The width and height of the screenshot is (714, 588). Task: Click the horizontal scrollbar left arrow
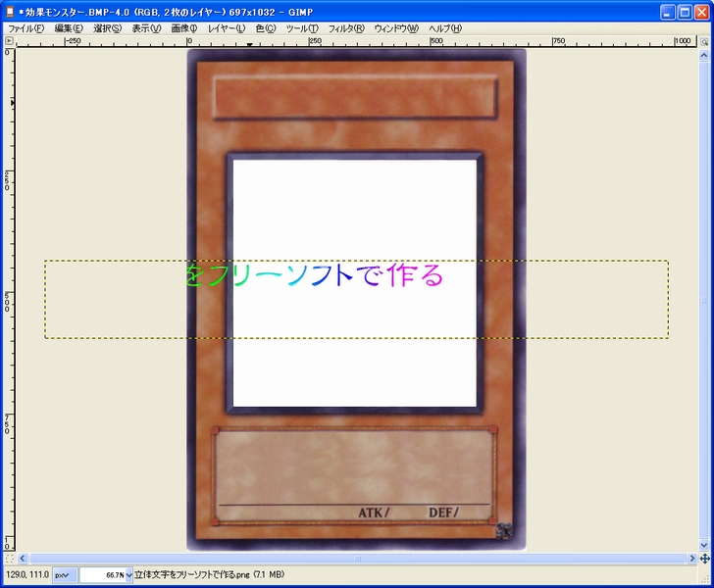click(23, 558)
